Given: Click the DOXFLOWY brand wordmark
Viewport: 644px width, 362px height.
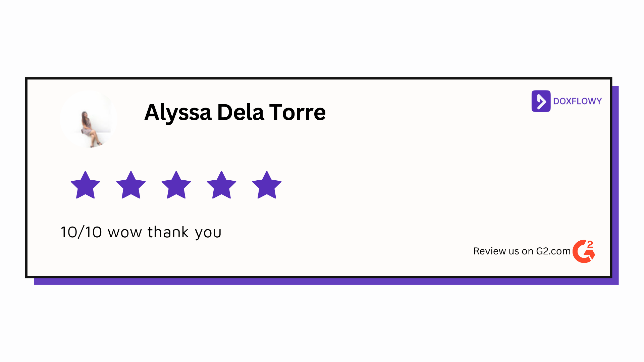Looking at the screenshot, I should [x=577, y=101].
